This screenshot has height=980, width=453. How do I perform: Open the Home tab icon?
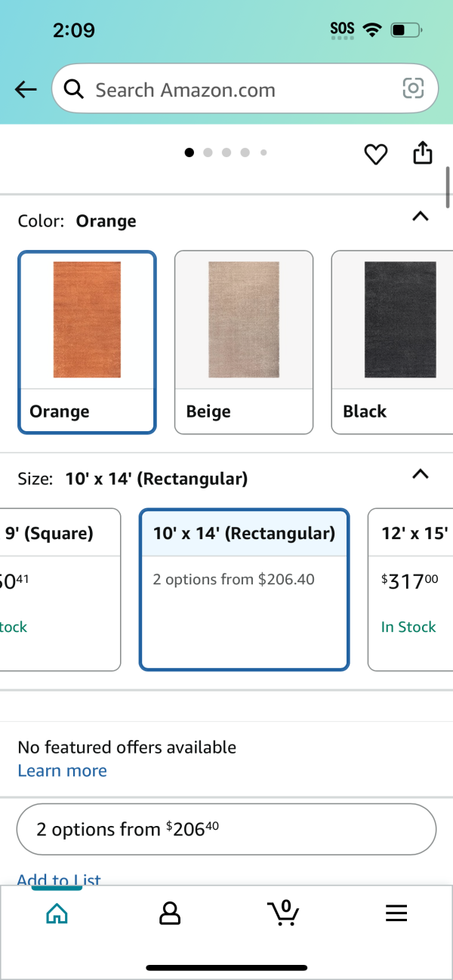pos(57,914)
